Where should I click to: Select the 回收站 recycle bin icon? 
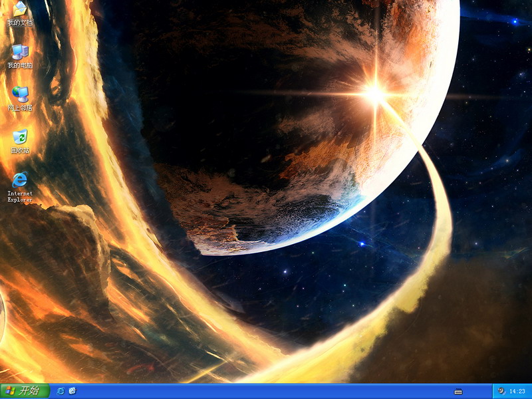(20, 136)
